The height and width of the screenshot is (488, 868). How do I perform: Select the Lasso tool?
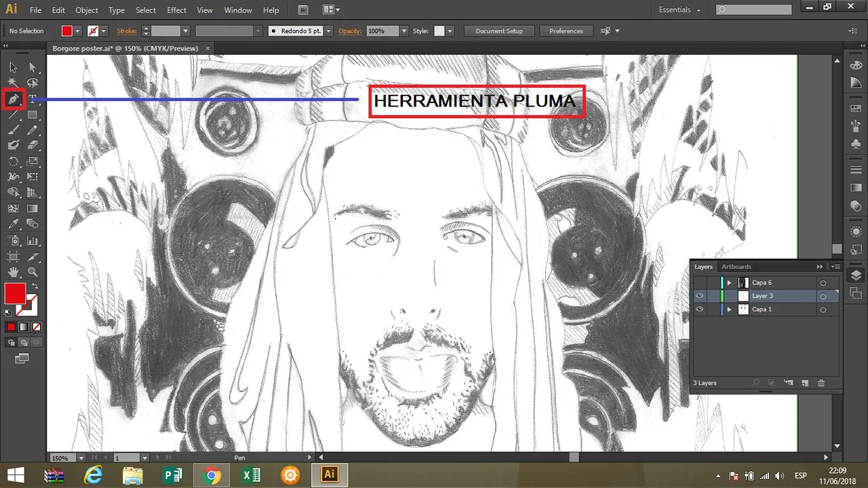(32, 83)
